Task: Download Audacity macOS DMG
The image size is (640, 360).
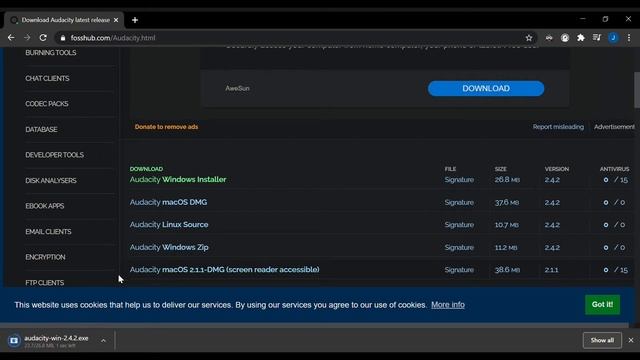Action: click(168, 202)
